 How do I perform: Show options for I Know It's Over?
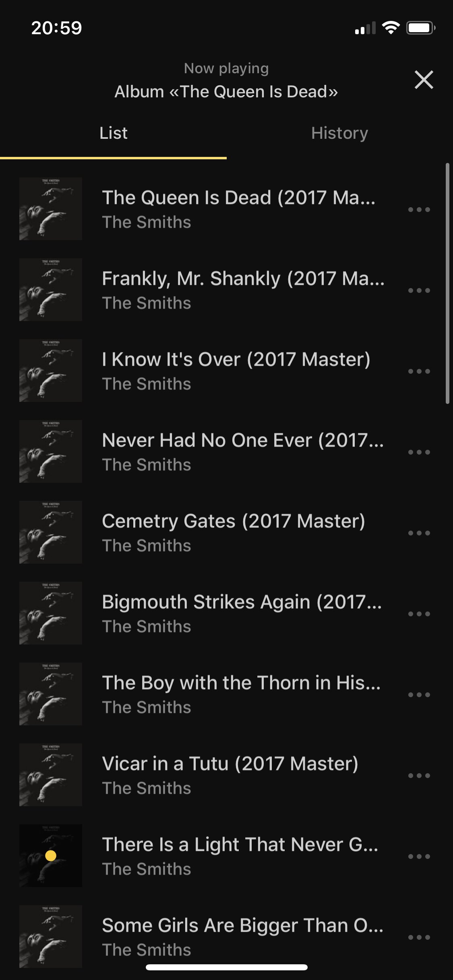419,371
